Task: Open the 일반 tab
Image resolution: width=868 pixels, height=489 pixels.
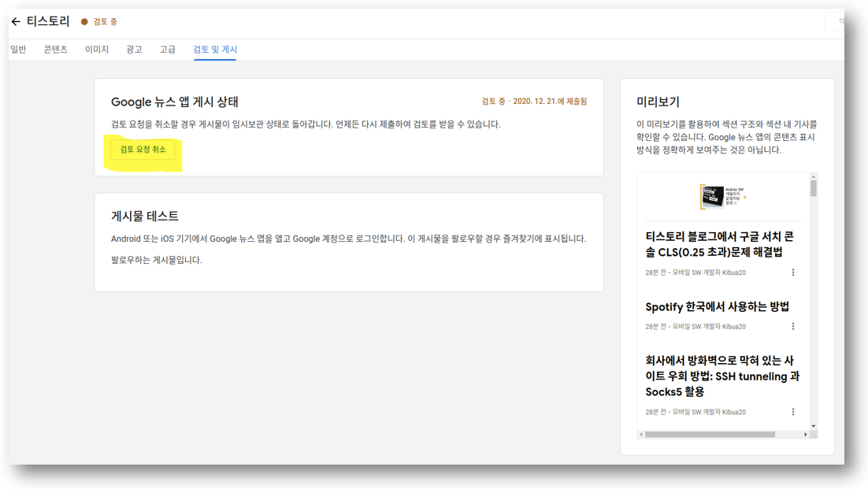Action: [x=18, y=50]
